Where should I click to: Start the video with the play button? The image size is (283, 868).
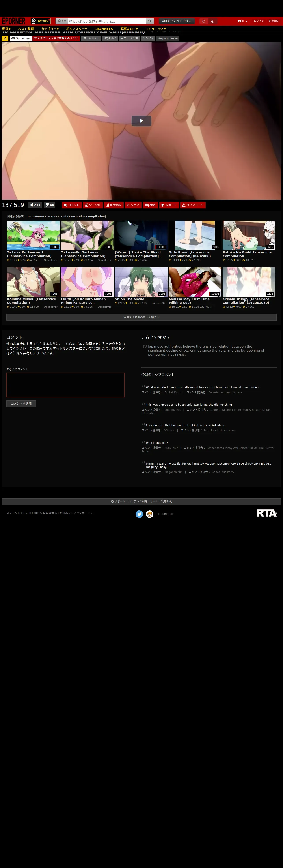point(141,121)
